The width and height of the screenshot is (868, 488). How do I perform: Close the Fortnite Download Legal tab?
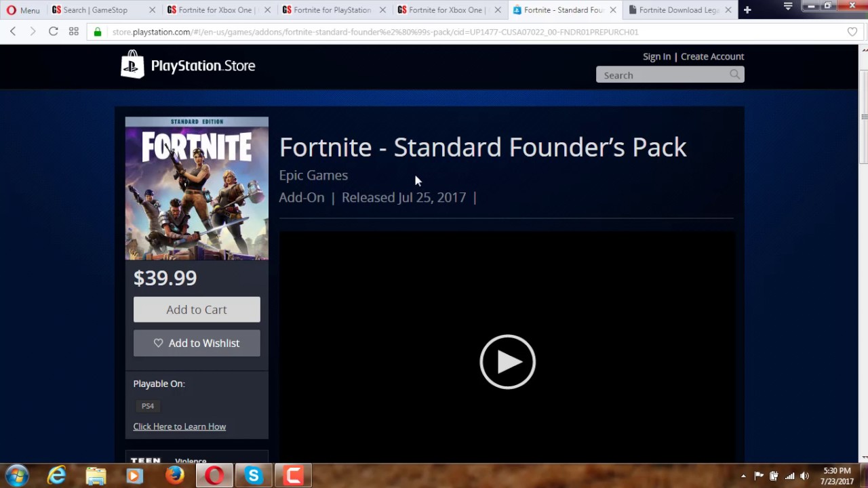click(728, 10)
